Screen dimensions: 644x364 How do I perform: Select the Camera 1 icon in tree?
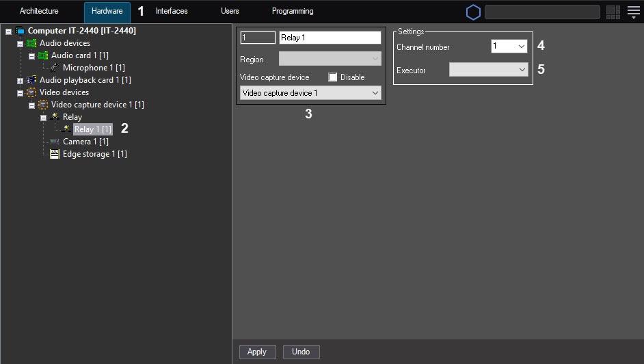point(55,142)
